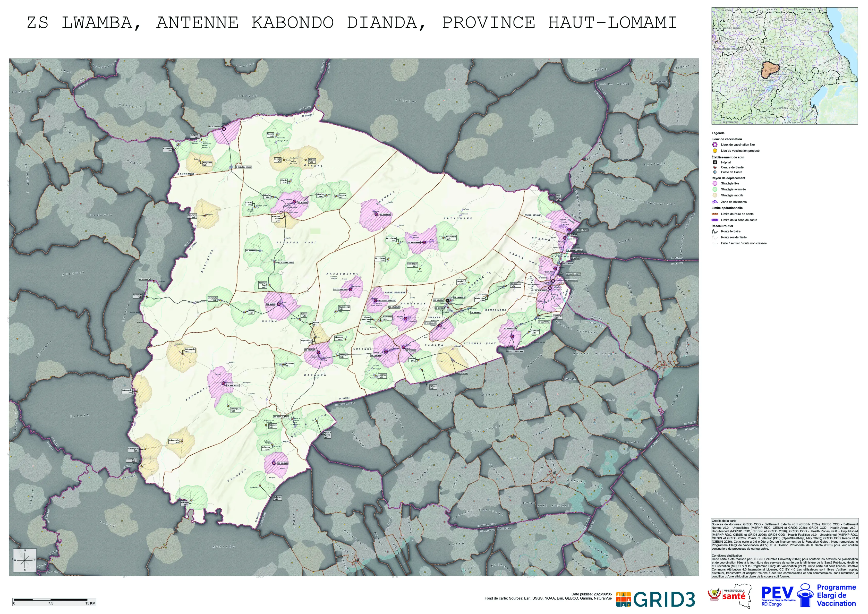Click the beige 'Stratégie mobile' legend swatch
The width and height of the screenshot is (868, 614).
(x=715, y=195)
